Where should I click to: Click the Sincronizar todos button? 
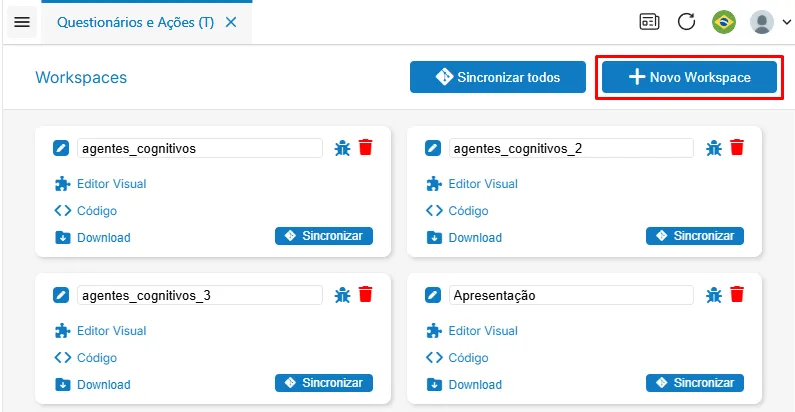498,77
